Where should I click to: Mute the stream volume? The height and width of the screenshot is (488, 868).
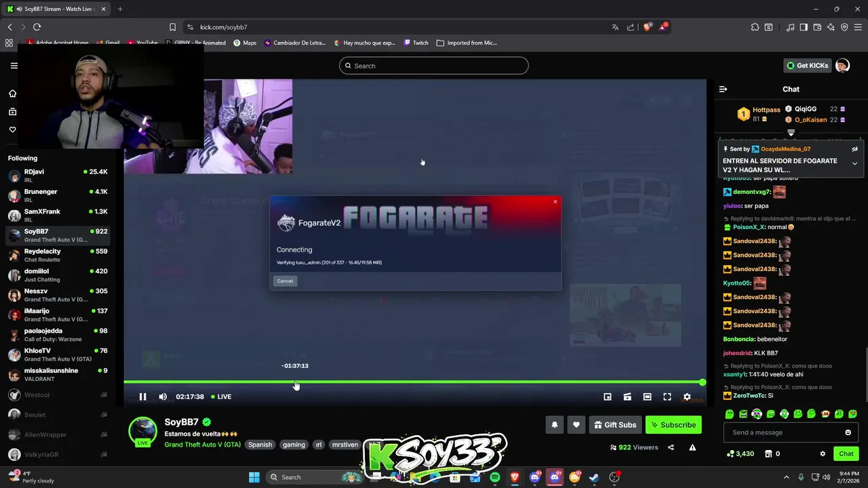point(163,396)
